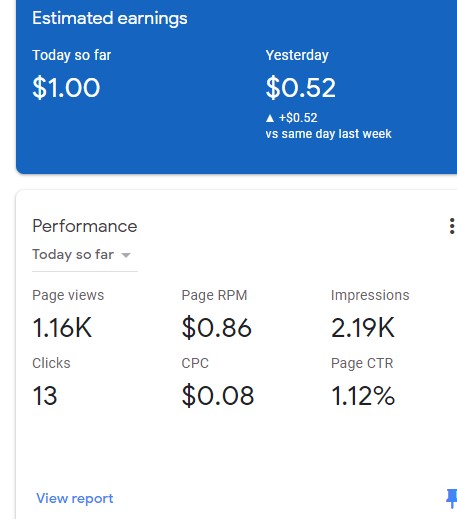Screen dimensions: 457x519
Task: Click the Impressions metric label
Action: click(x=370, y=295)
